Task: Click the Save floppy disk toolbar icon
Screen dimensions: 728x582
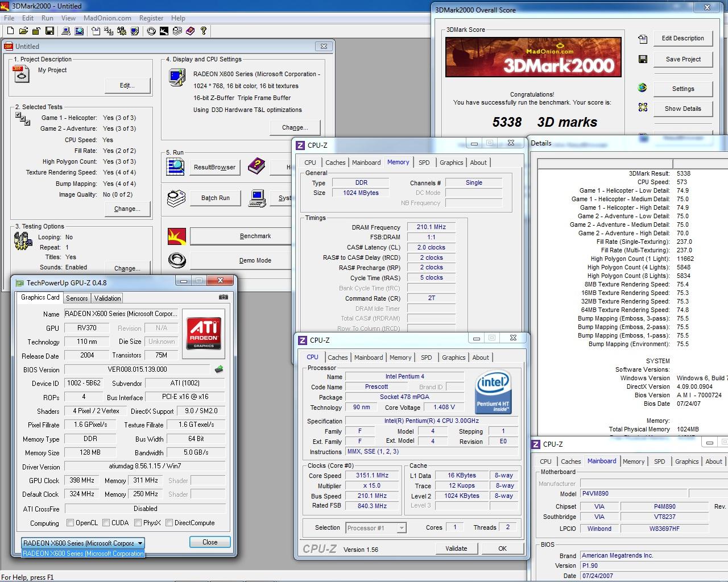Action: [x=49, y=31]
